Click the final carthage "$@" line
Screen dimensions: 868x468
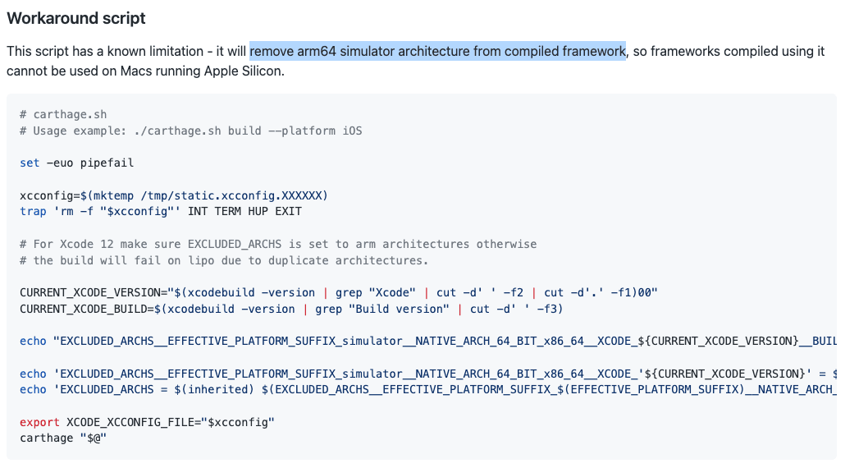point(63,438)
